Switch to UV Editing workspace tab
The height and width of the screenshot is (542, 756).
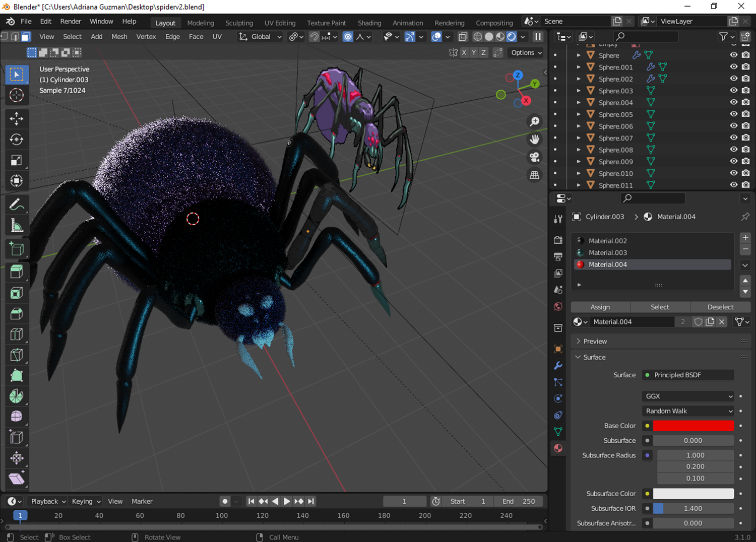pos(280,23)
